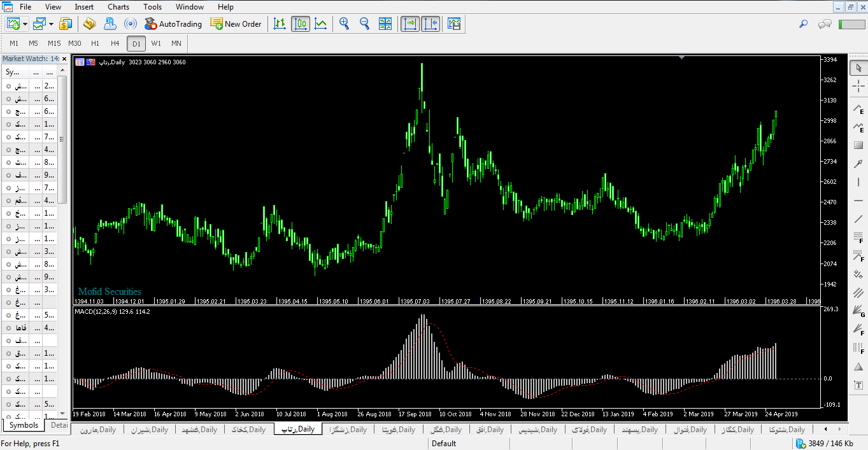
Task: Select the Horizontal Line tool
Action: tap(858, 200)
